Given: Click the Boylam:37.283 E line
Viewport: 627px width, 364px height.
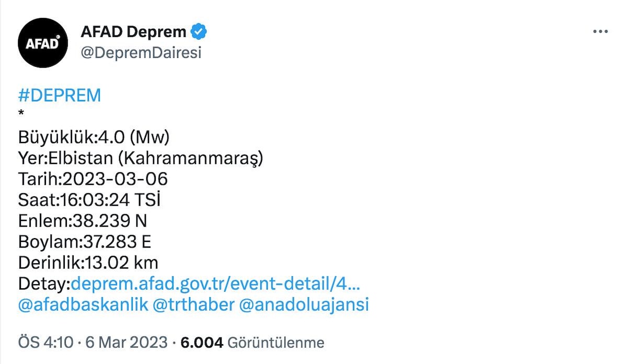Looking at the screenshot, I should coord(85,242).
